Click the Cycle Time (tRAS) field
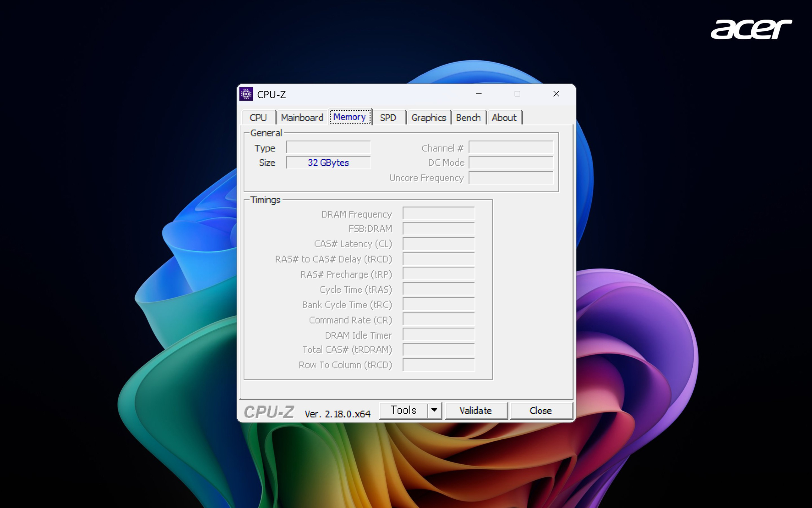812x508 pixels. [x=438, y=289]
